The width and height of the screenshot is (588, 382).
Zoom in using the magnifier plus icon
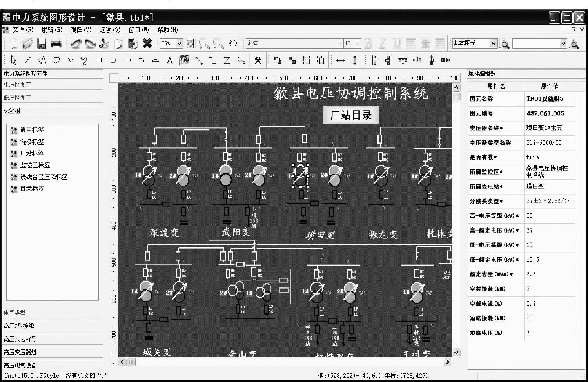(204, 44)
